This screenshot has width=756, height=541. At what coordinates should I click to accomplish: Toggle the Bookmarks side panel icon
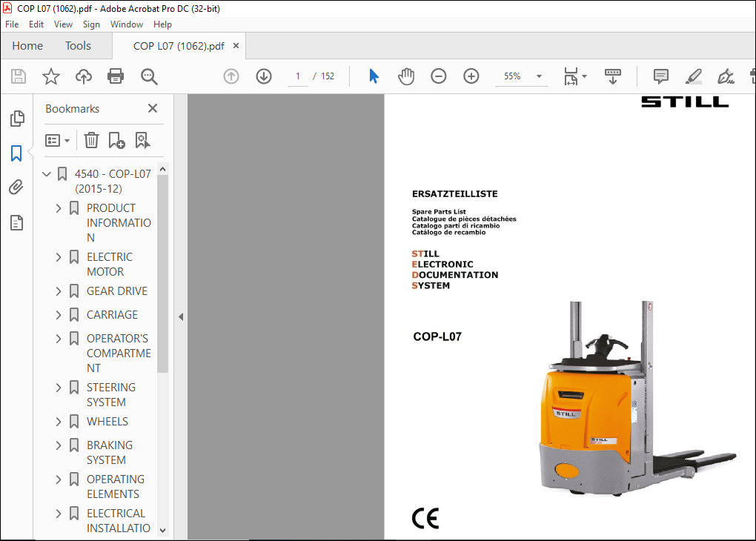tap(16, 153)
